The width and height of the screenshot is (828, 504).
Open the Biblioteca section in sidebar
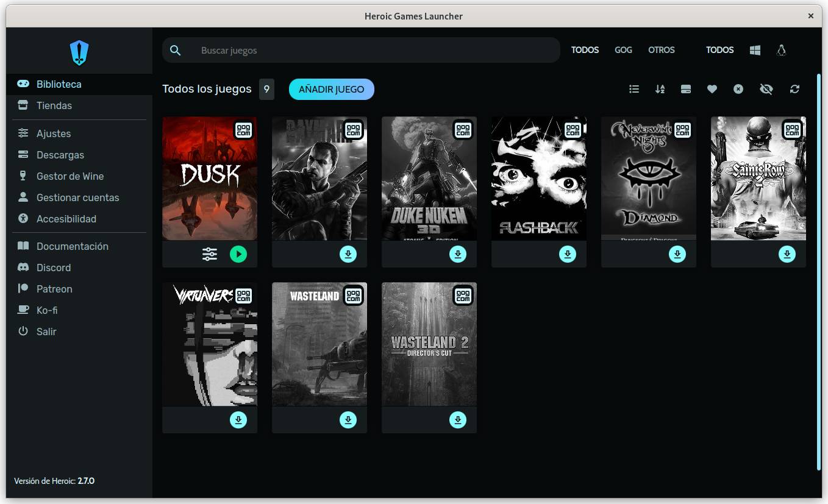(79, 84)
